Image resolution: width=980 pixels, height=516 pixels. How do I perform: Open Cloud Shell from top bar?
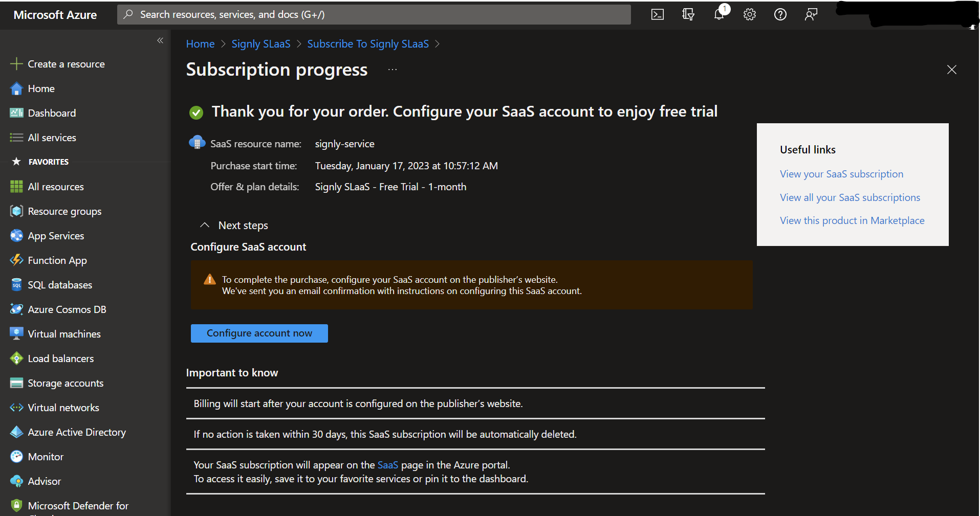[658, 14]
